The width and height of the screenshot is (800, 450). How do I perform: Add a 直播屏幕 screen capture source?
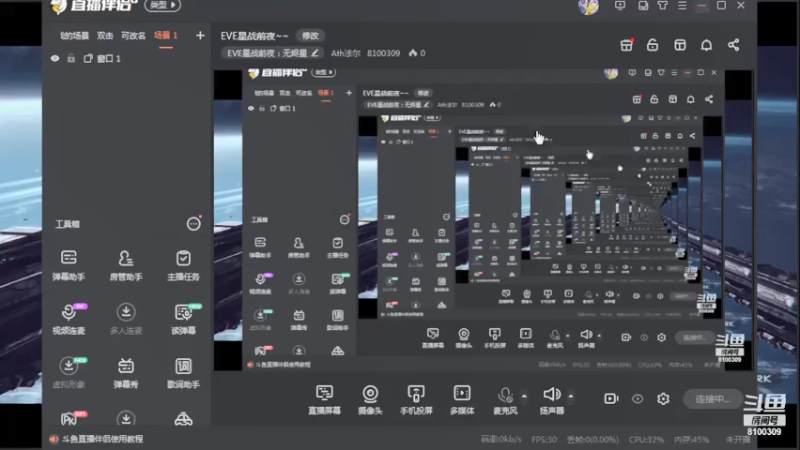click(324, 399)
